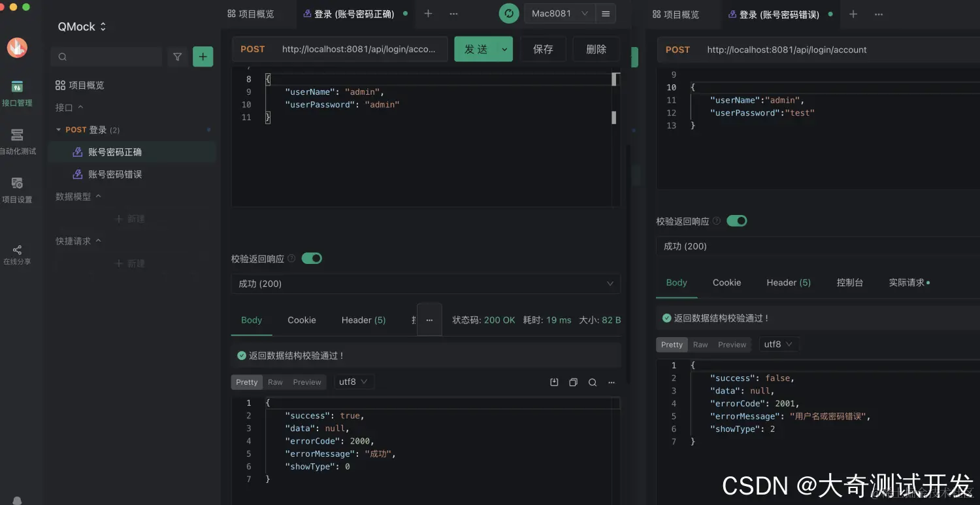
Task: Click the green sync icon in the top bar
Action: [x=509, y=13]
